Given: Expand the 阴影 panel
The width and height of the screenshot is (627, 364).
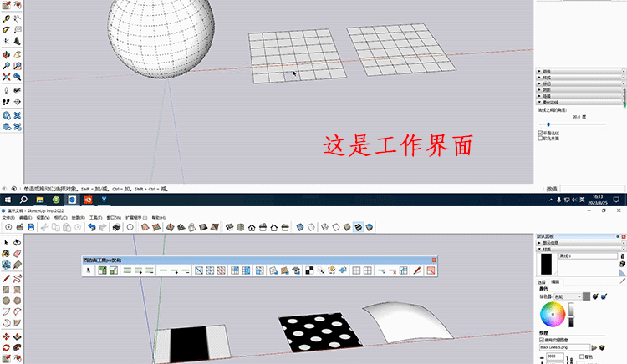Looking at the screenshot, I should click(580, 90).
